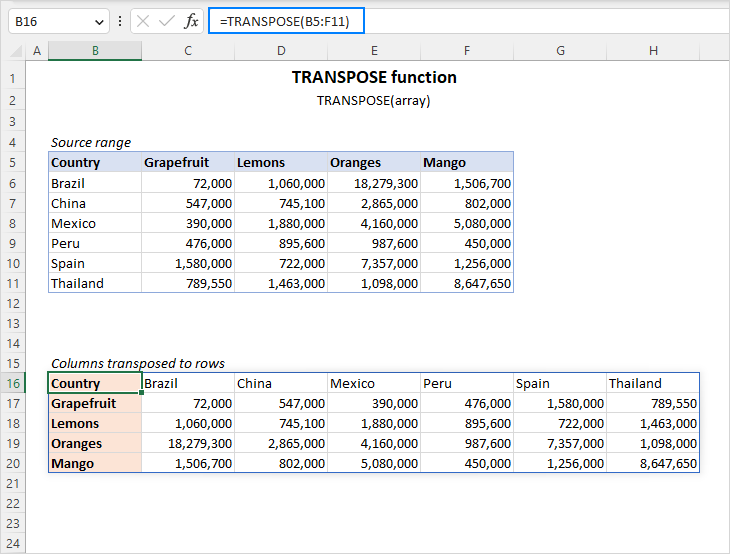Click the three-dot Name Box resize handle
The width and height of the screenshot is (730, 554).
(x=120, y=21)
